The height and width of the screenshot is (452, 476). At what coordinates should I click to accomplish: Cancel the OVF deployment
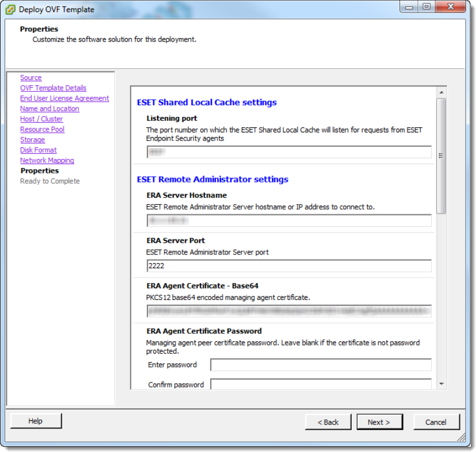(x=436, y=422)
